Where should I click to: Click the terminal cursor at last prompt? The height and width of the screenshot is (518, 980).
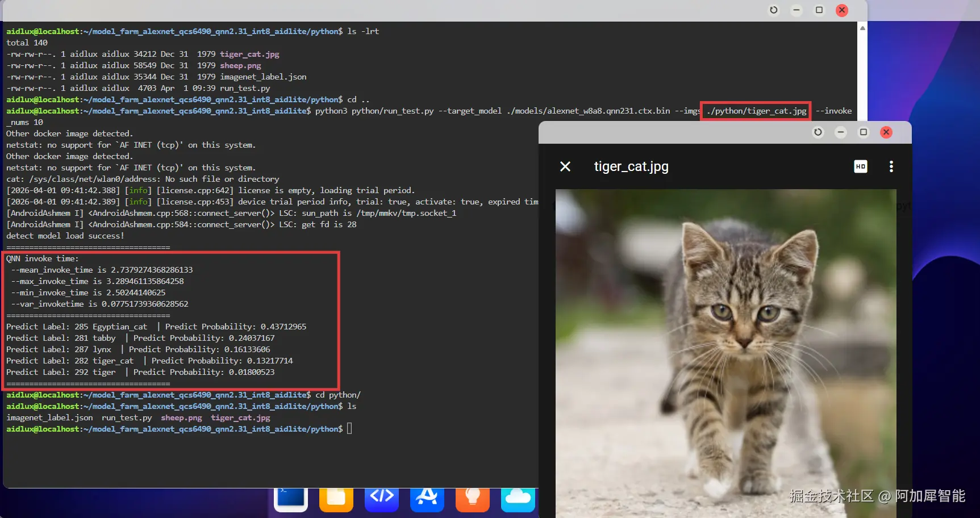point(349,429)
